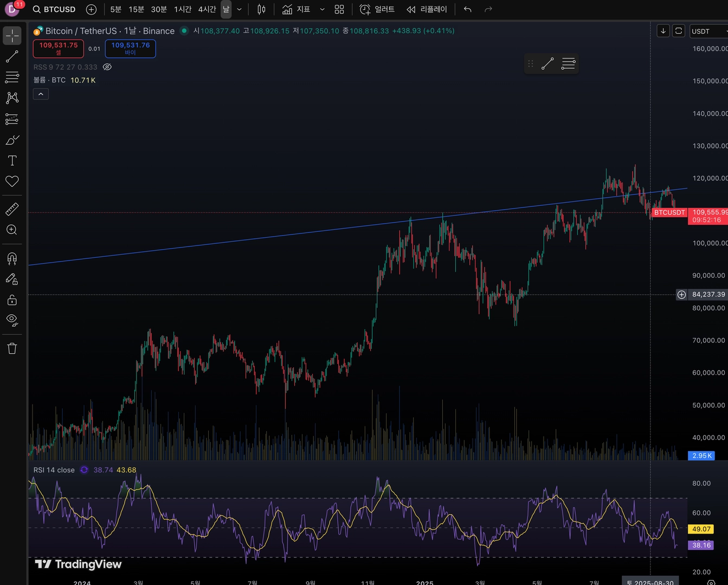This screenshot has width=728, height=585.
Task: Click the 49.07 RSI average label
Action: pos(701,529)
